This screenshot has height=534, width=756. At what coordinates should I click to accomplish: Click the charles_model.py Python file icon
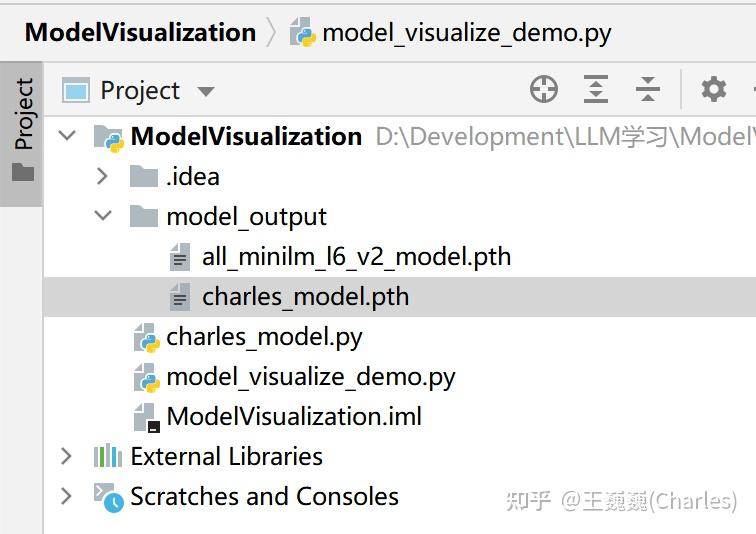point(147,338)
